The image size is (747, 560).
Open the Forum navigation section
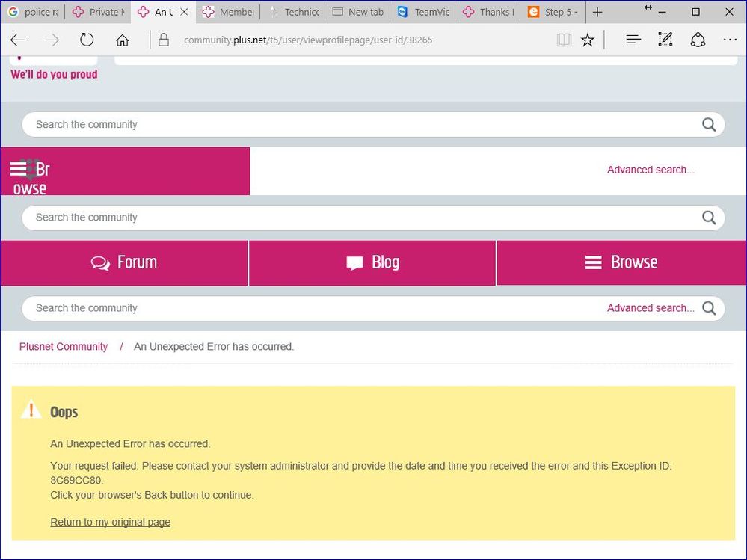click(124, 262)
